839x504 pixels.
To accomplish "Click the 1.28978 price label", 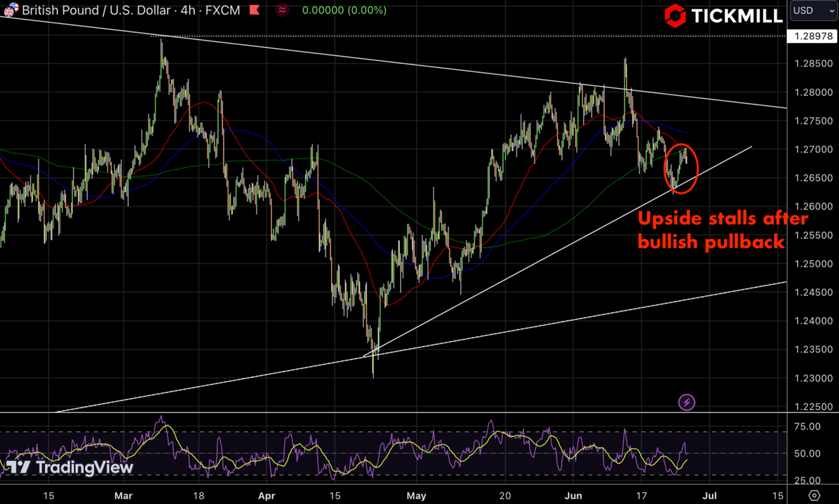I will pyautogui.click(x=813, y=36).
